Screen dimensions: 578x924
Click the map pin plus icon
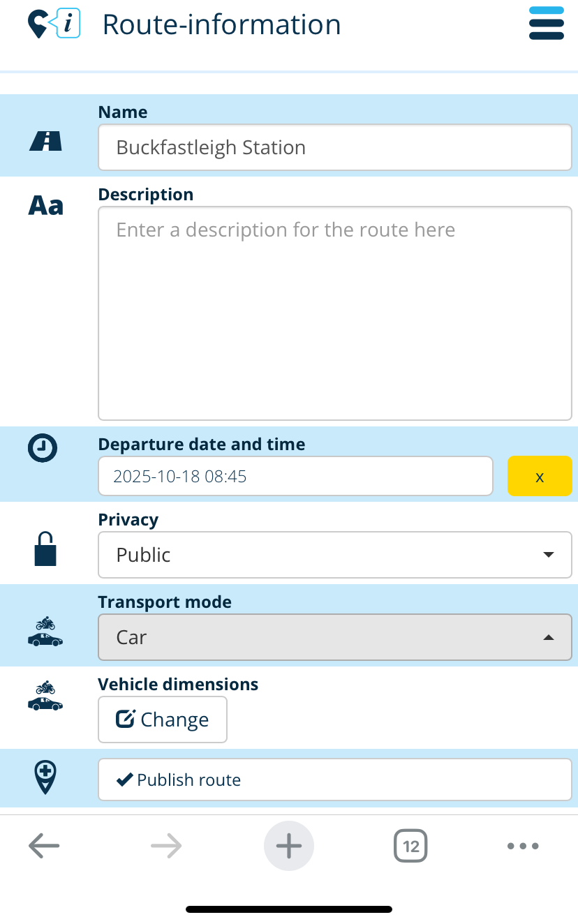coord(45,777)
